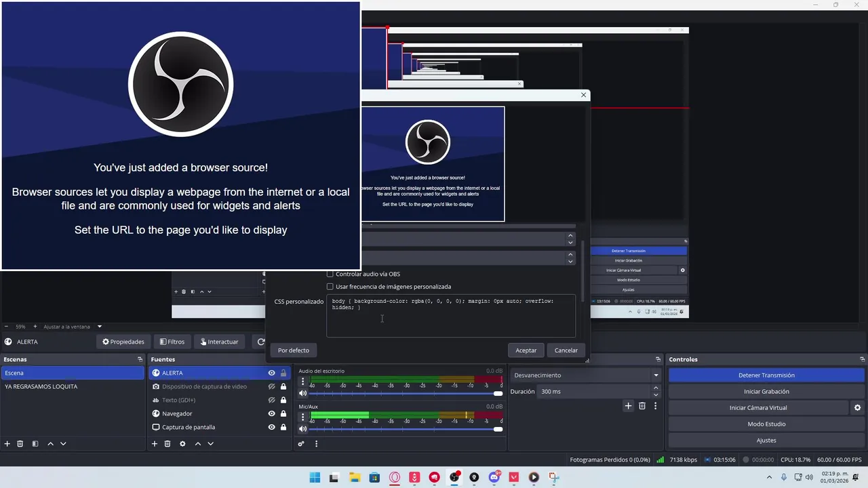Move source down in Fuentes panel
Viewport: 868px width, 488px height.
211,444
